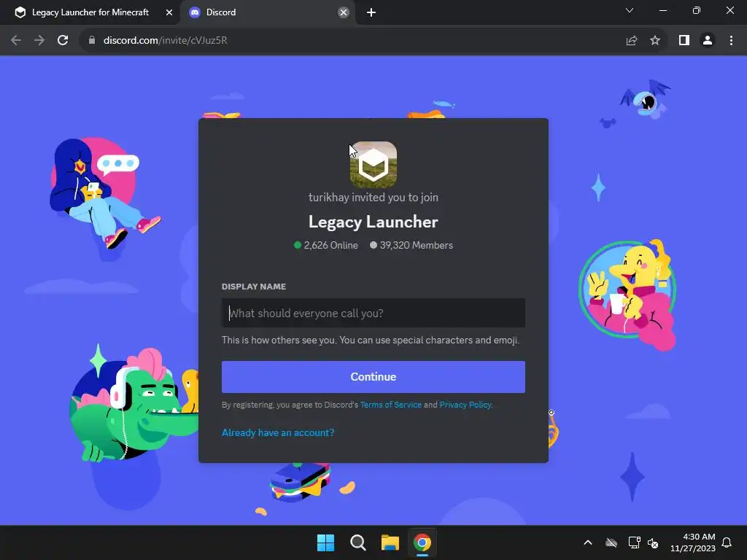Click the Legacy Launcher server avatar
Viewport: 747px width, 560px height.
click(373, 164)
